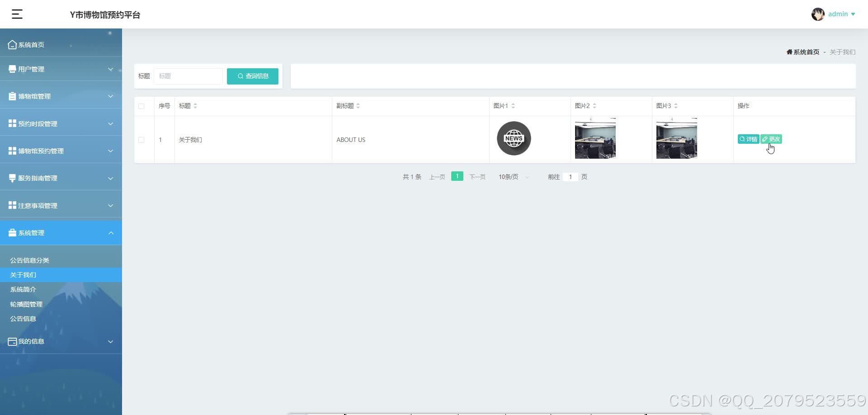
Task: Expand the 博物馆管理 menu chevron
Action: [x=110, y=96]
